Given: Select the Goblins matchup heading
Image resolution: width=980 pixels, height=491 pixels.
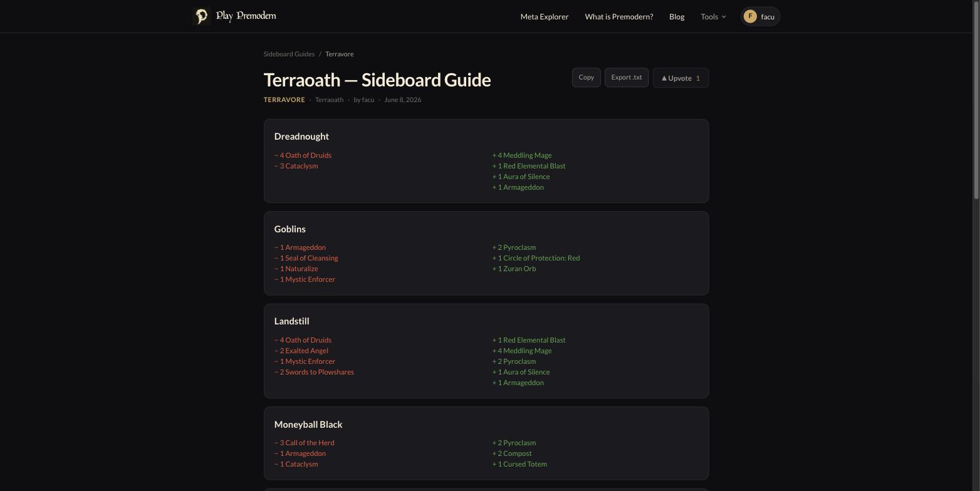Looking at the screenshot, I should 290,229.
